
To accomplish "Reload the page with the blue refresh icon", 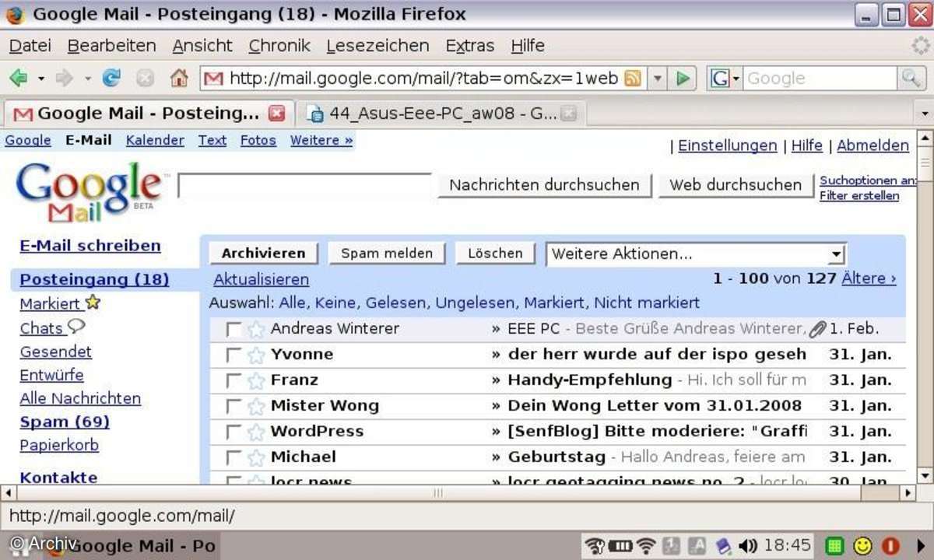I will (x=111, y=78).
